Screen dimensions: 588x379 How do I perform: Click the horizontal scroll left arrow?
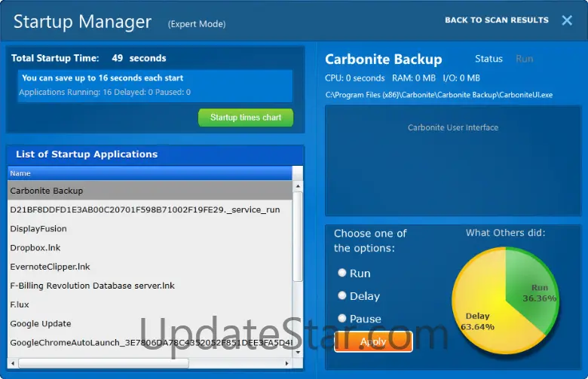(13, 363)
